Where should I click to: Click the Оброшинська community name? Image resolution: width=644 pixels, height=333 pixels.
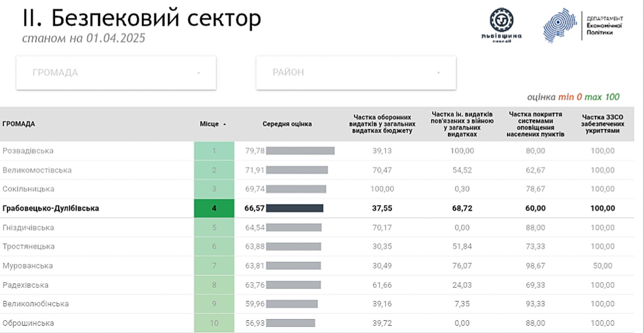[x=28, y=323]
